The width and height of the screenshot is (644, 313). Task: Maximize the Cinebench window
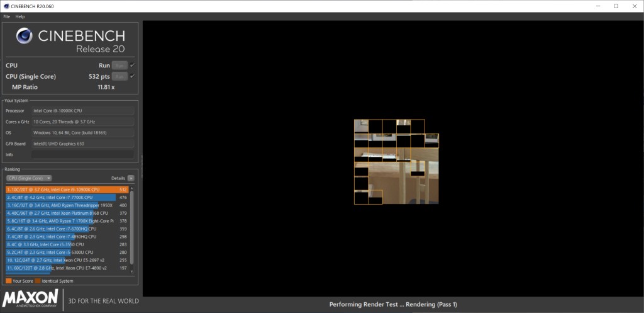pyautogui.click(x=616, y=6)
